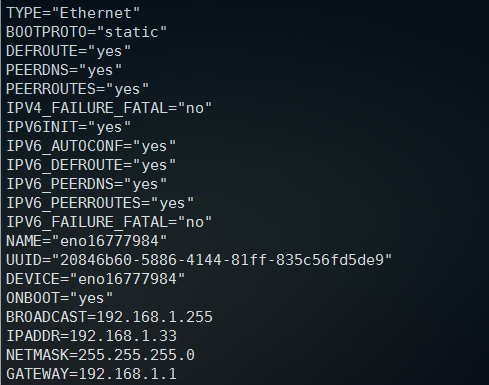This screenshot has height=385, width=489.
Task: Click the TYPE="Ethernet" line
Action: click(x=73, y=13)
